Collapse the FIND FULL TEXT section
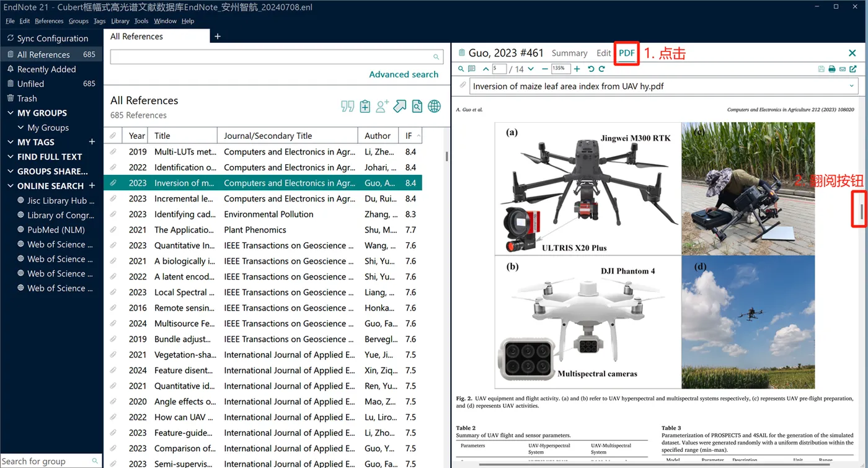This screenshot has height=468, width=868. coord(11,157)
